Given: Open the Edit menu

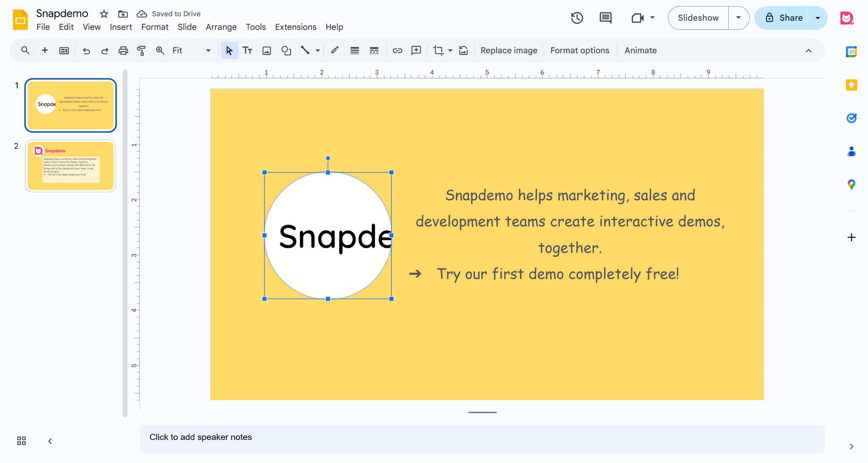Looking at the screenshot, I should point(66,27).
